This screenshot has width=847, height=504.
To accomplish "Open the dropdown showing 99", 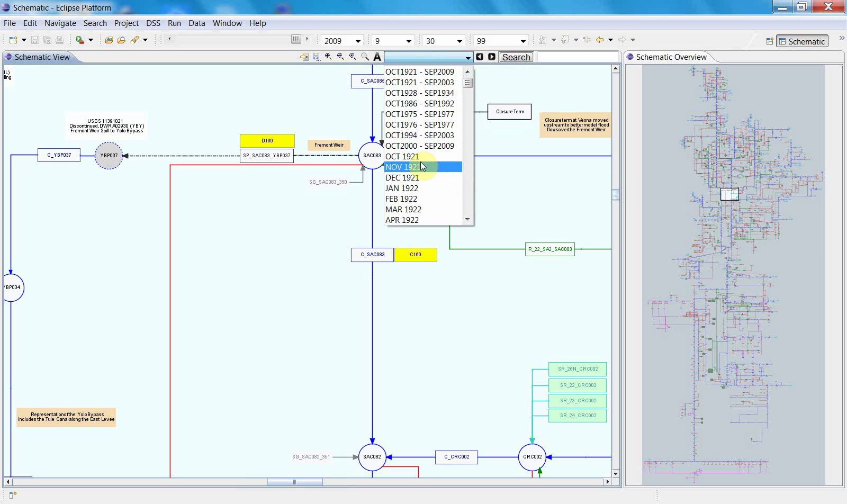I will [x=523, y=41].
